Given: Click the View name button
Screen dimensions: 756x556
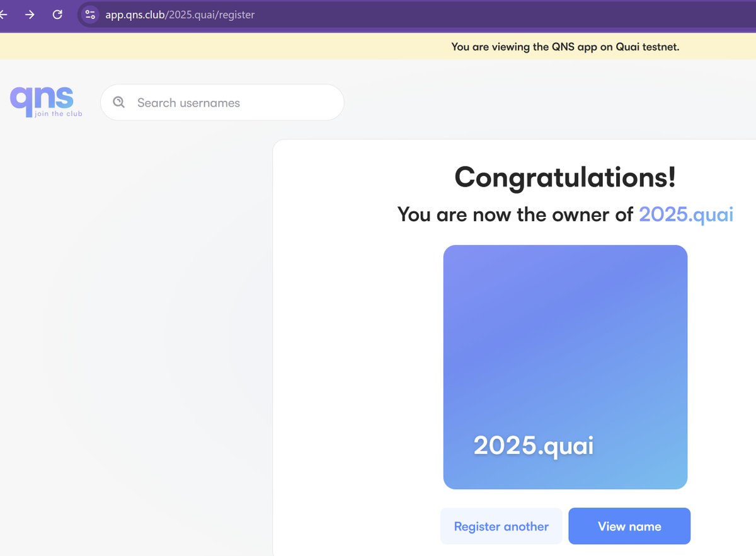Looking at the screenshot, I should 629,526.
